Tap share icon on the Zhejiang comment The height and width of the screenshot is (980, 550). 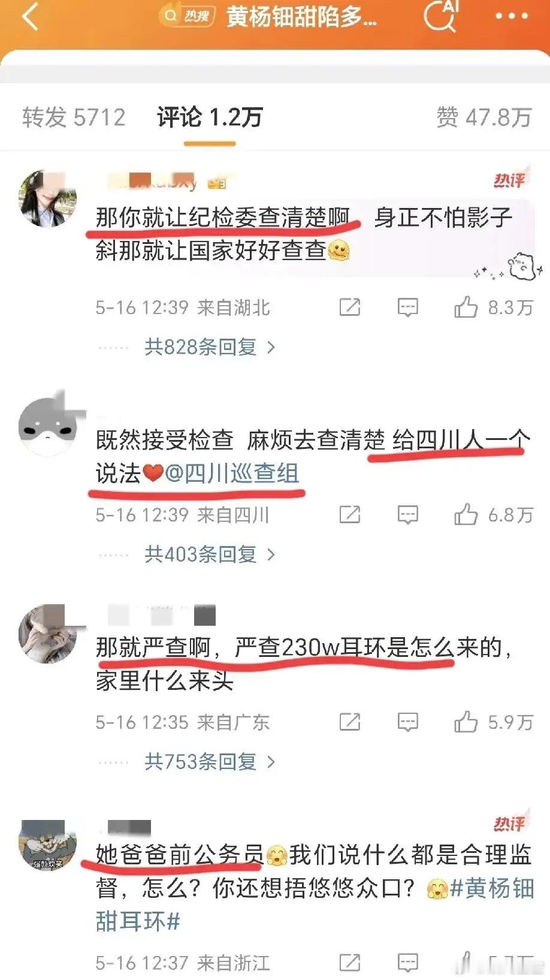point(350,963)
